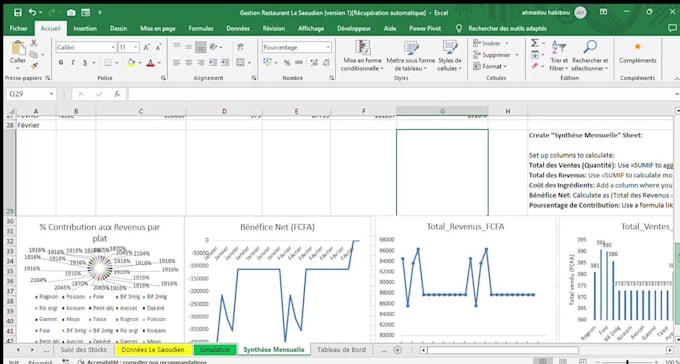Open Mettre sous forme de tableau
Image resolution: width=680 pixels, height=364 pixels.
coord(410,56)
